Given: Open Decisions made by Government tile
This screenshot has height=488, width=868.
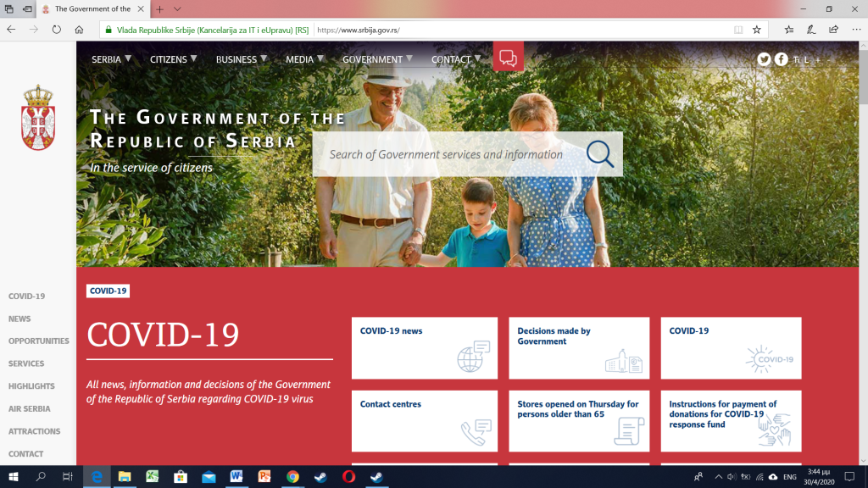Looking at the screenshot, I should [x=578, y=347].
